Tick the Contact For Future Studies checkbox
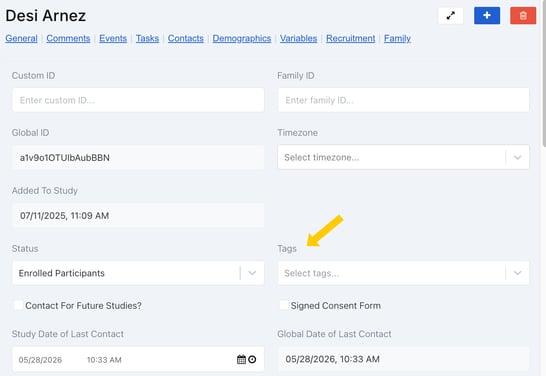 (18, 305)
